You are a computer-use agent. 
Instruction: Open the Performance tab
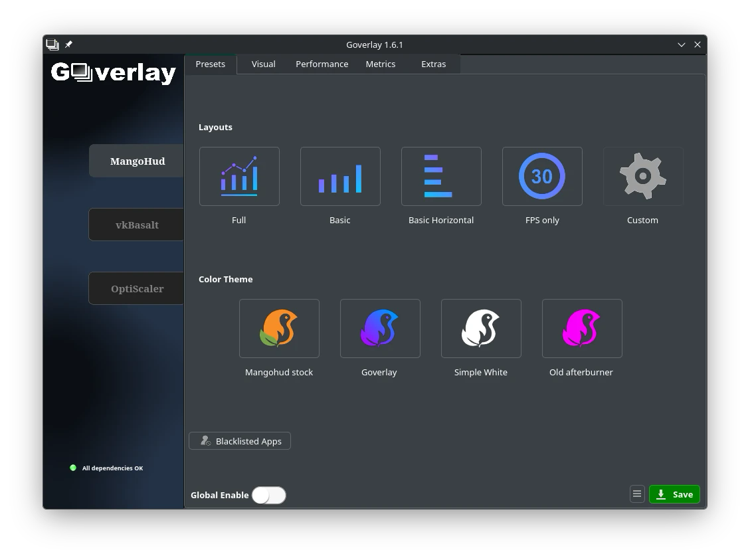pos(322,64)
